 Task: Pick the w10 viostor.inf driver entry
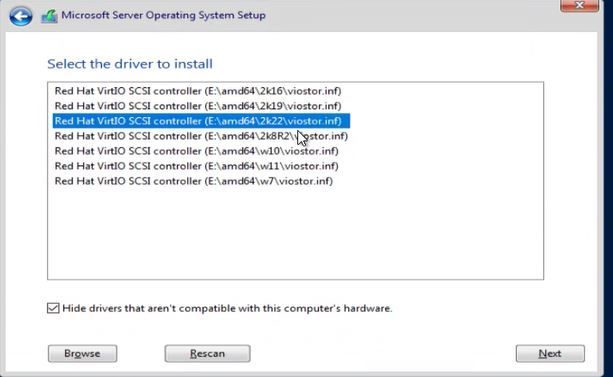(x=197, y=151)
